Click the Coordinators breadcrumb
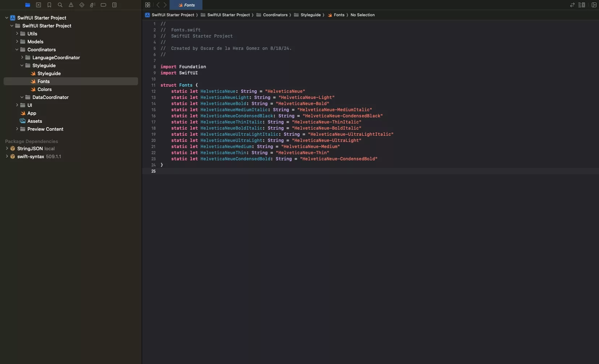The image size is (599, 364). pos(272,15)
